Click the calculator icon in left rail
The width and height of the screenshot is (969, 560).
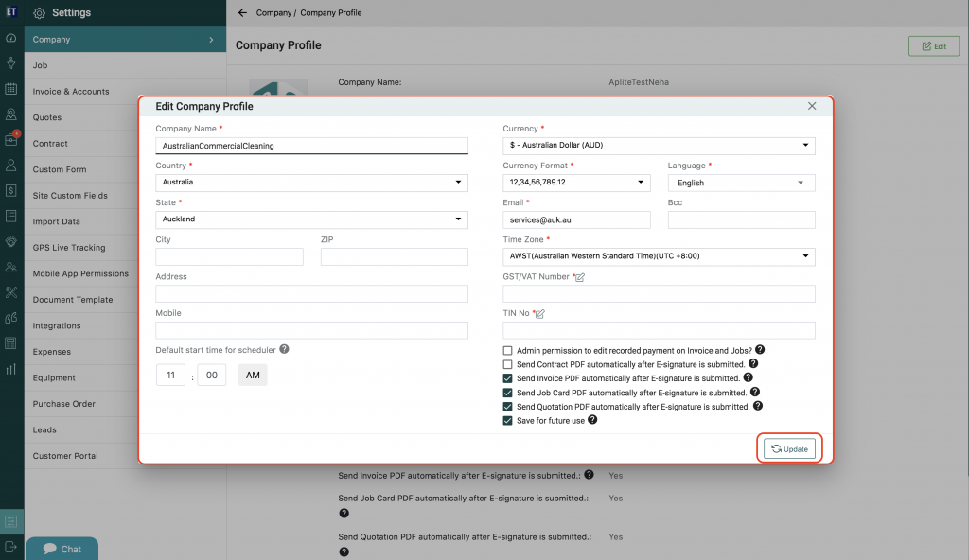pyautogui.click(x=11, y=343)
